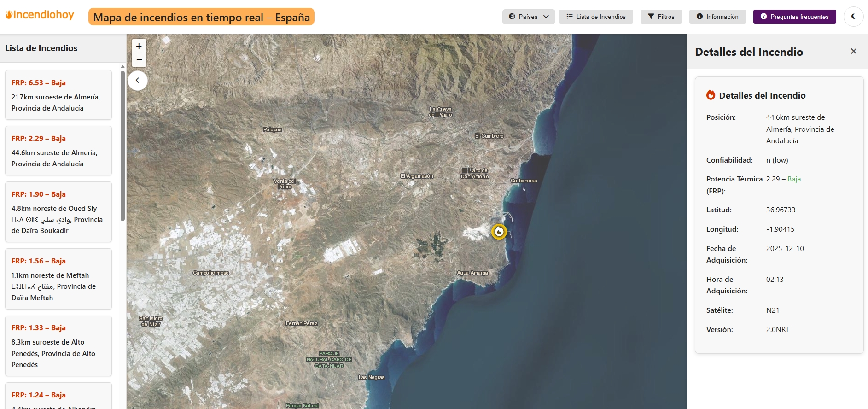Open Preguntas frecuentes
Viewport: 868px width, 409px height.
click(x=794, y=17)
